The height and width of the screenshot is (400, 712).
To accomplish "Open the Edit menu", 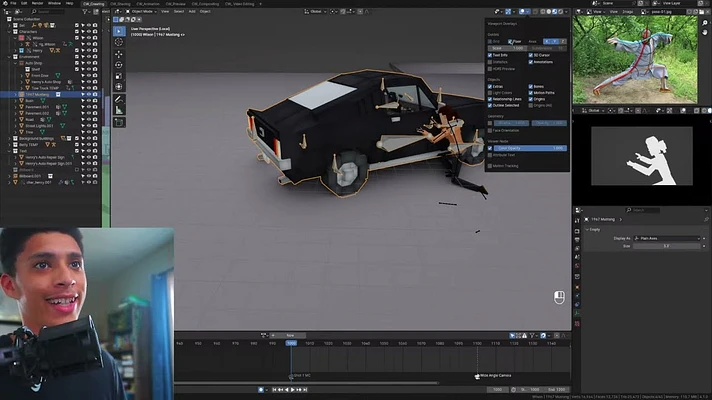I will [24, 3].
